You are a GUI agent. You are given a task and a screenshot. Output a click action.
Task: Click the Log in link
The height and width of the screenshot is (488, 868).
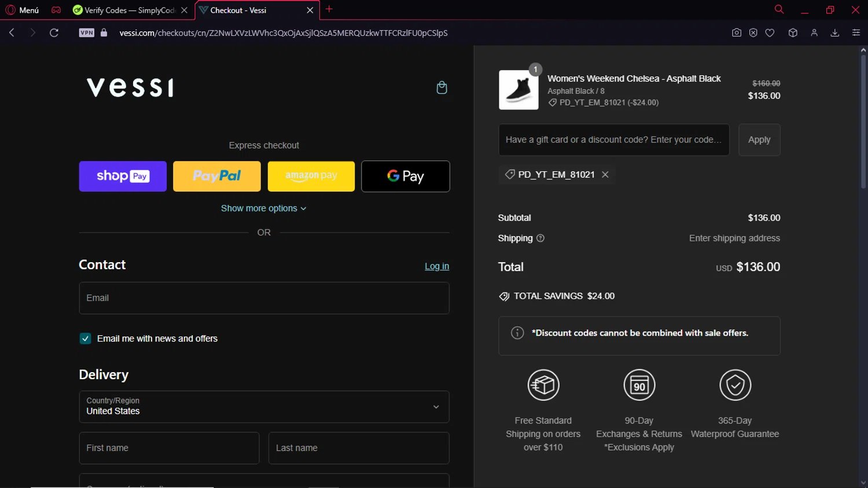pyautogui.click(x=437, y=266)
